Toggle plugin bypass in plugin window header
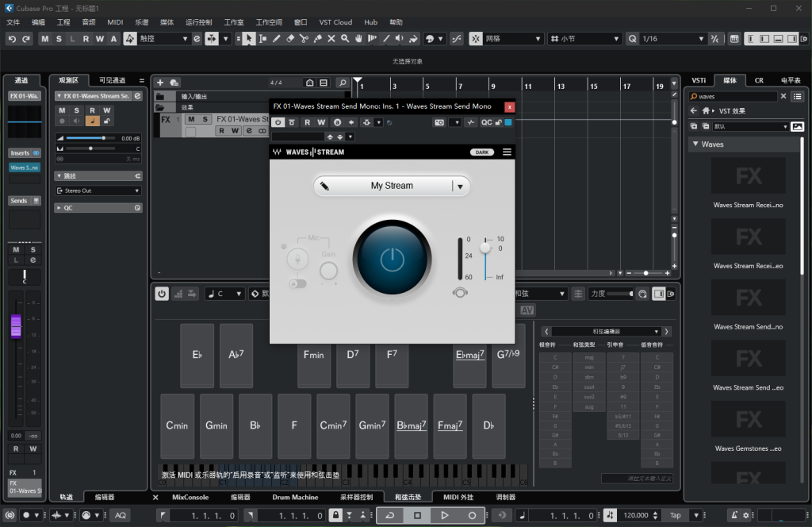The height and width of the screenshot is (527, 812). click(292, 122)
